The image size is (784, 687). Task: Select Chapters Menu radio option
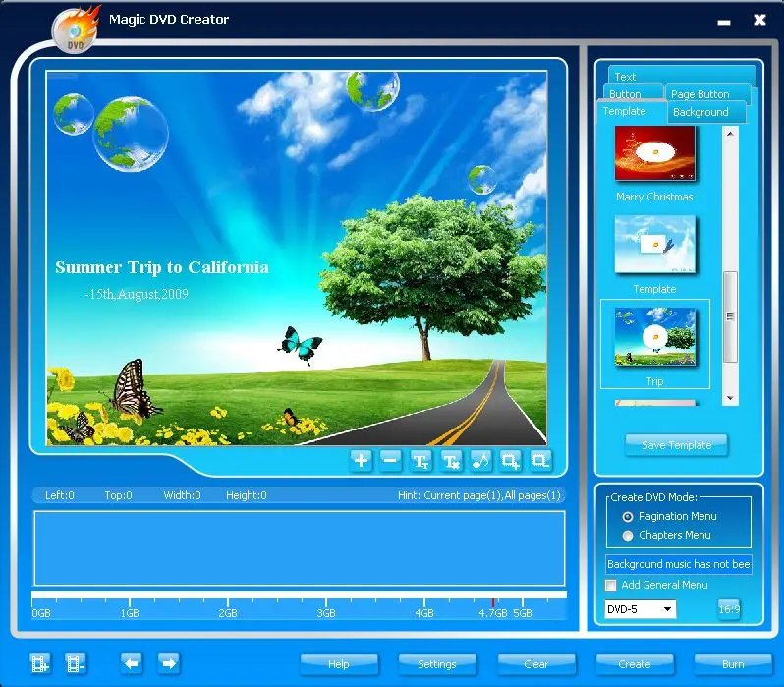pyautogui.click(x=628, y=536)
